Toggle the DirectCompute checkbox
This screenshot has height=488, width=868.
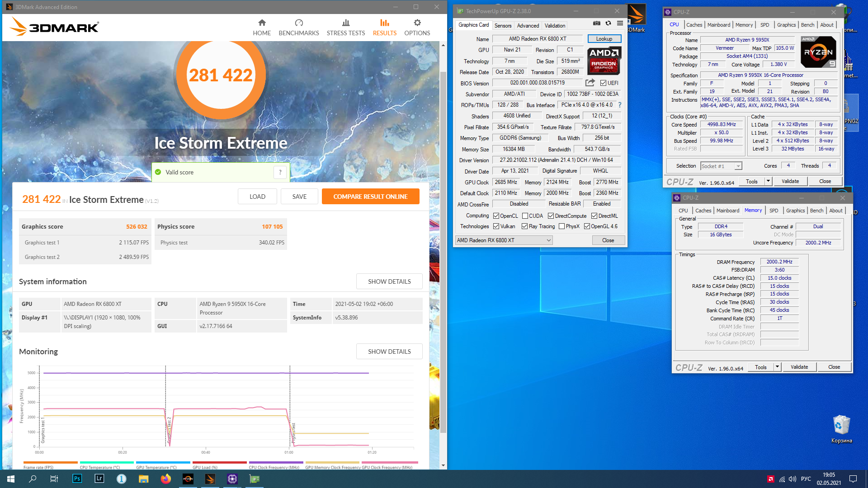(x=551, y=216)
